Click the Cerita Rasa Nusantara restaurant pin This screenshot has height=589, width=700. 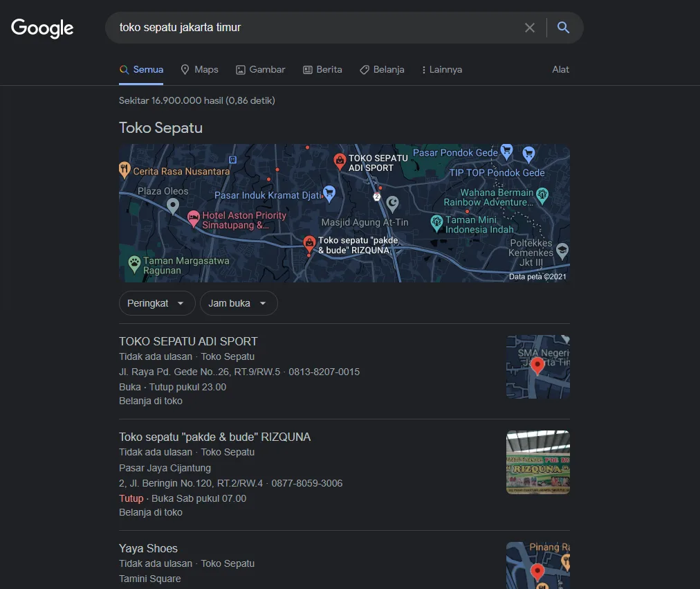pyautogui.click(x=125, y=170)
